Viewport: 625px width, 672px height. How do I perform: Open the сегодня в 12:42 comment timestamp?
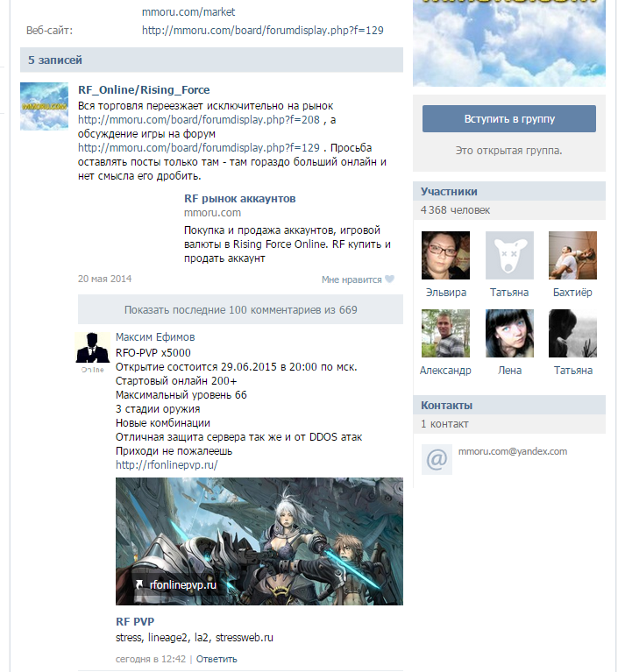[x=151, y=659]
